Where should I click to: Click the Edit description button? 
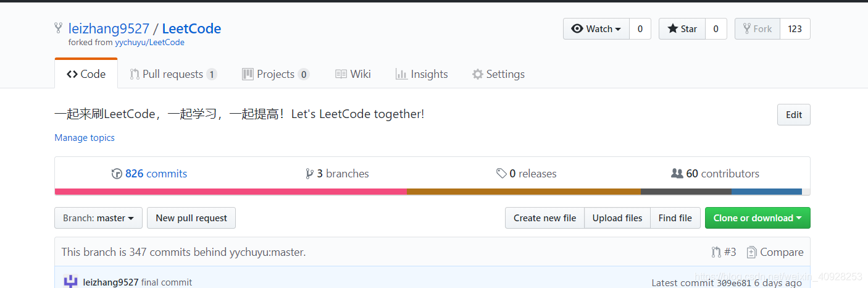coord(794,115)
